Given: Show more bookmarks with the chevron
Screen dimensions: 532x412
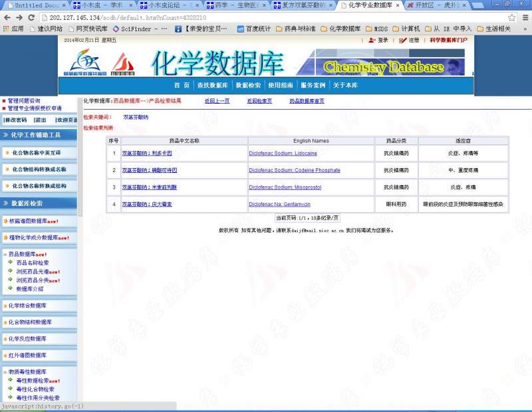Looking at the screenshot, I should click(525, 29).
